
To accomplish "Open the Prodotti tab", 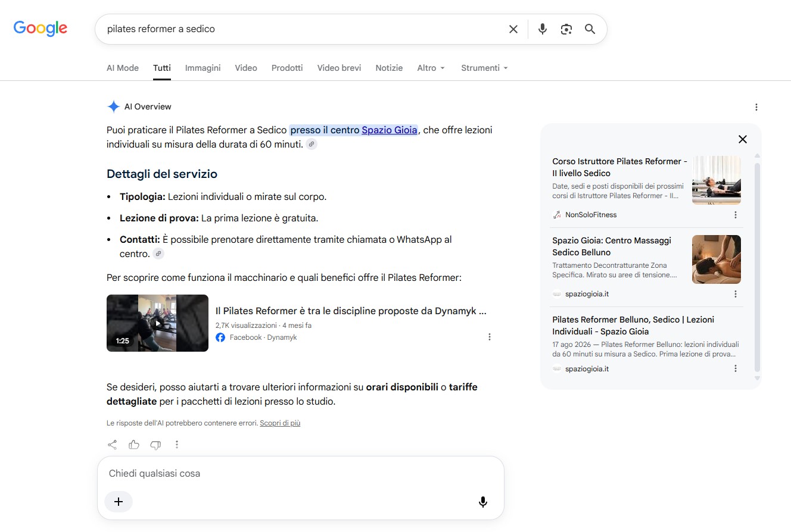I will click(287, 68).
